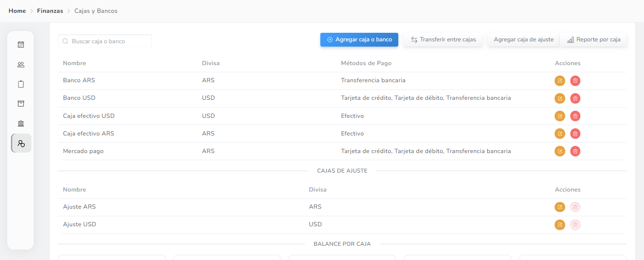Screen dimensions: 644x260
Task: Go to Finanzas breadcrumb
Action: pyautogui.click(x=50, y=11)
